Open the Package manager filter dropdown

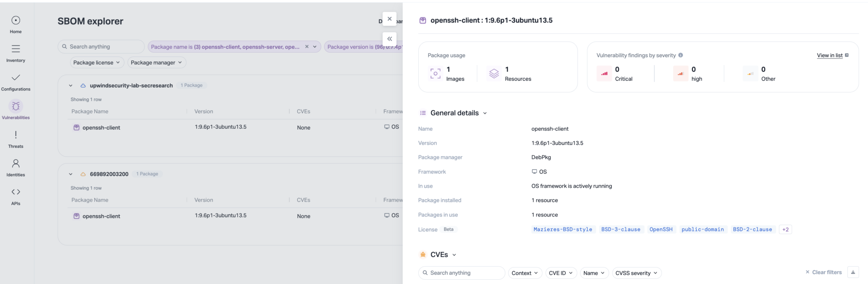click(156, 62)
